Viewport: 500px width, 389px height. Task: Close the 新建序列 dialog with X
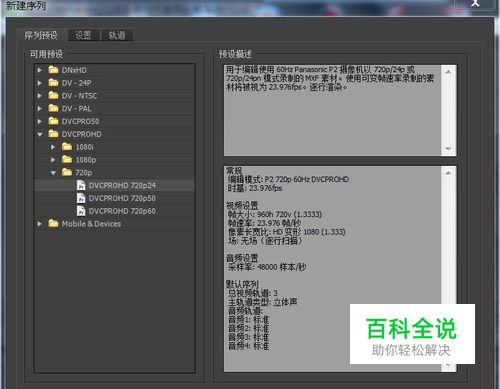(x=475, y=3)
